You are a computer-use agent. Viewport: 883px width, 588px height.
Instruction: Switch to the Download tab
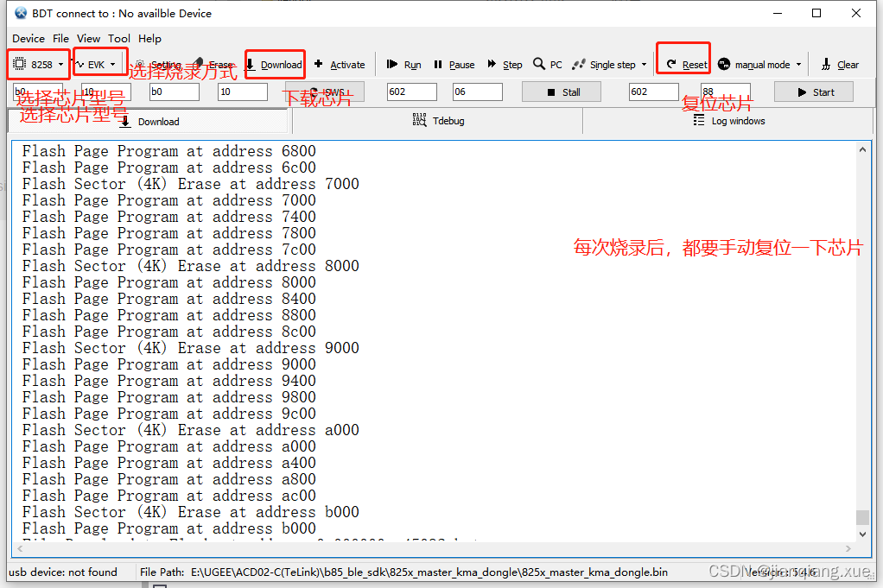click(149, 121)
